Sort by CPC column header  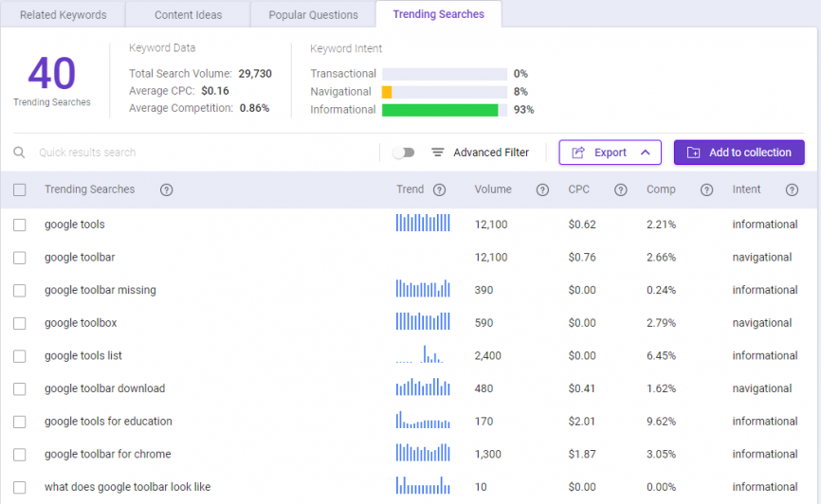pyautogui.click(x=578, y=189)
